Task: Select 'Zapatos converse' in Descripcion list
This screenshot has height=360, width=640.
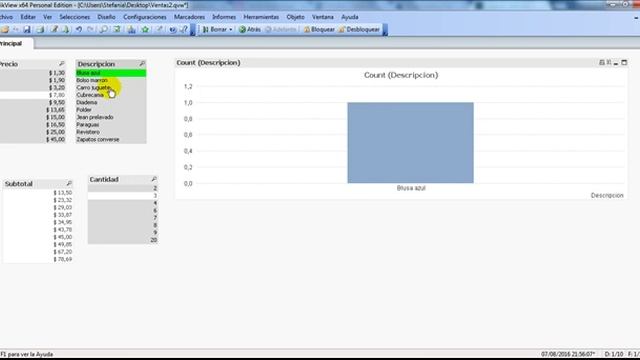Action: tap(111, 140)
